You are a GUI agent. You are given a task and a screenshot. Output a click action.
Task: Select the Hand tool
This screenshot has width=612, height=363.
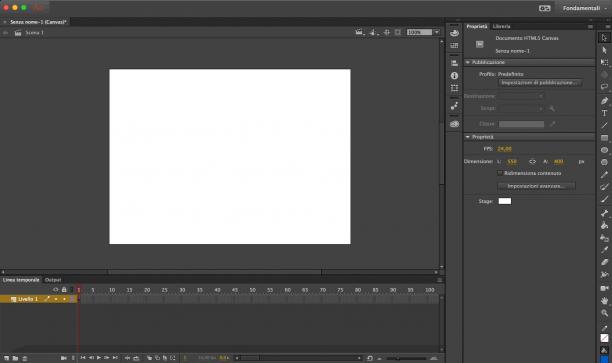(604, 301)
